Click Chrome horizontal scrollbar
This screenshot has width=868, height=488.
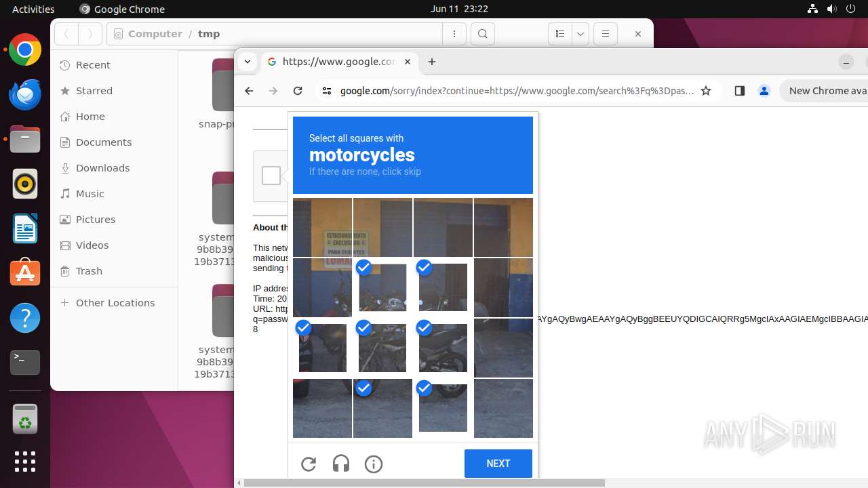(x=424, y=483)
